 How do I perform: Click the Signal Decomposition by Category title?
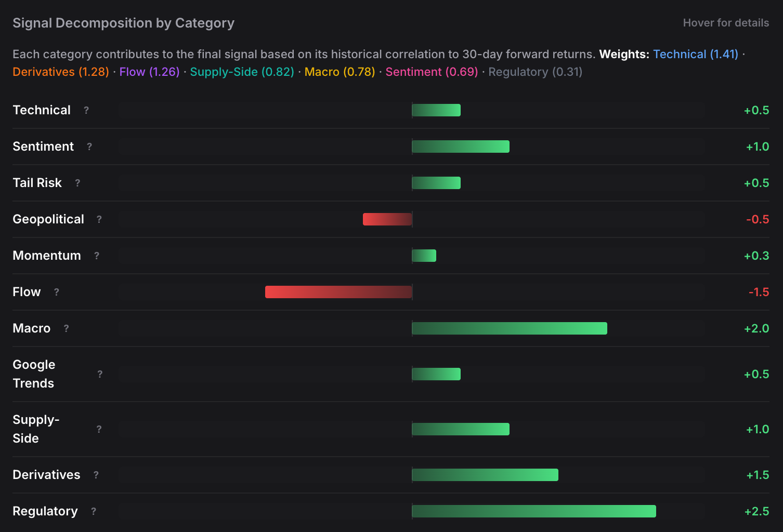coord(123,23)
